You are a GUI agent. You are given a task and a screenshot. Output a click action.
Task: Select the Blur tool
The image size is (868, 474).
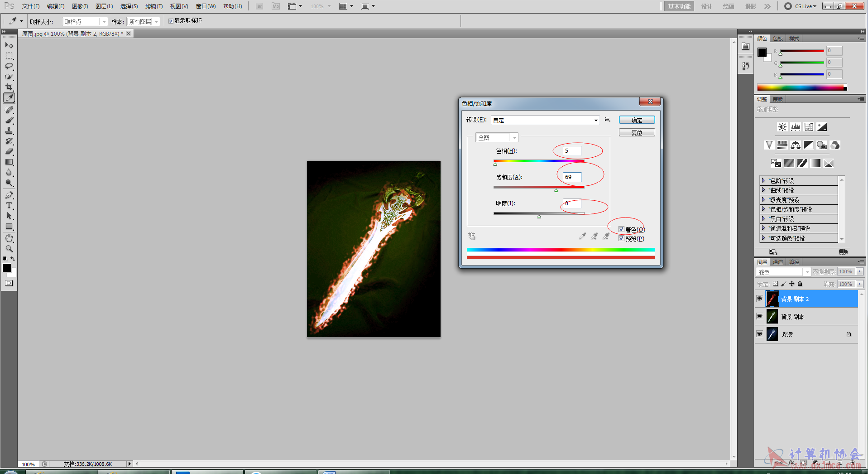(x=9, y=172)
